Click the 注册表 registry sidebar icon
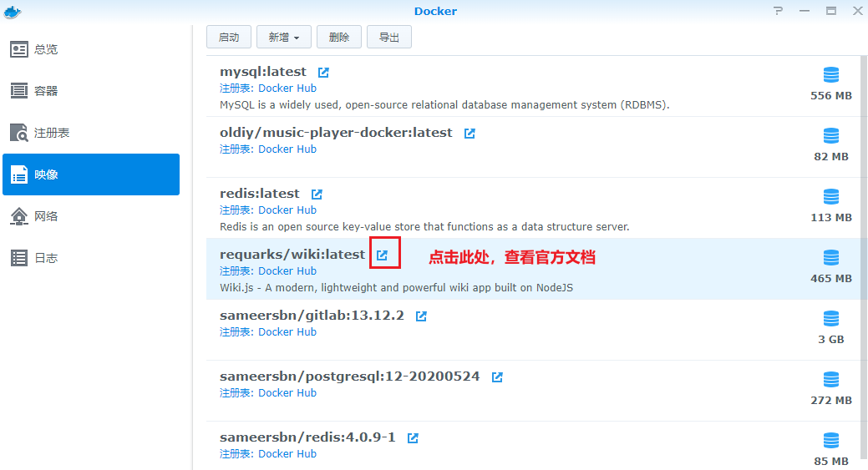The height and width of the screenshot is (470, 868). tap(19, 133)
